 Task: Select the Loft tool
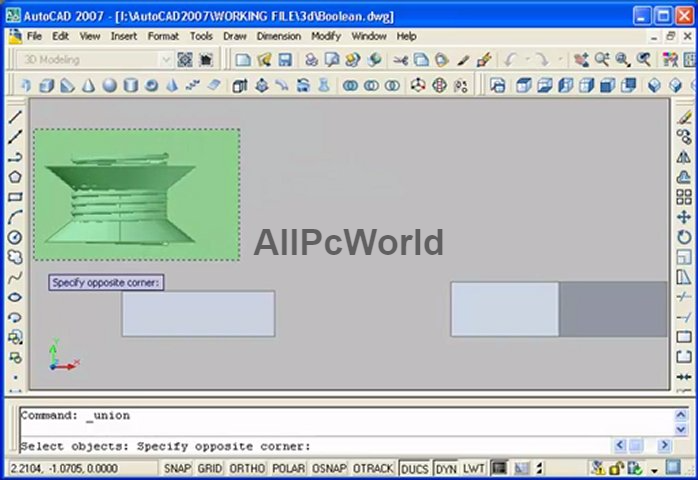324,85
